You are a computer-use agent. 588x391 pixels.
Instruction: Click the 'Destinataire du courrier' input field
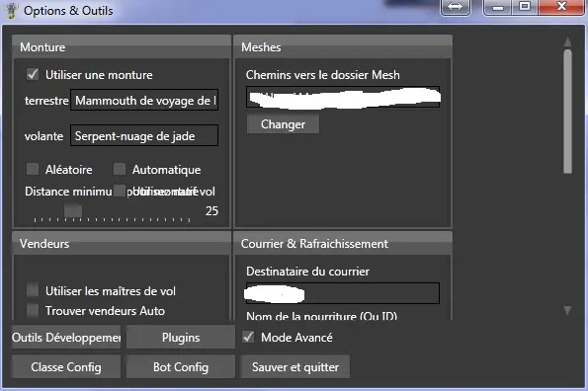click(343, 293)
